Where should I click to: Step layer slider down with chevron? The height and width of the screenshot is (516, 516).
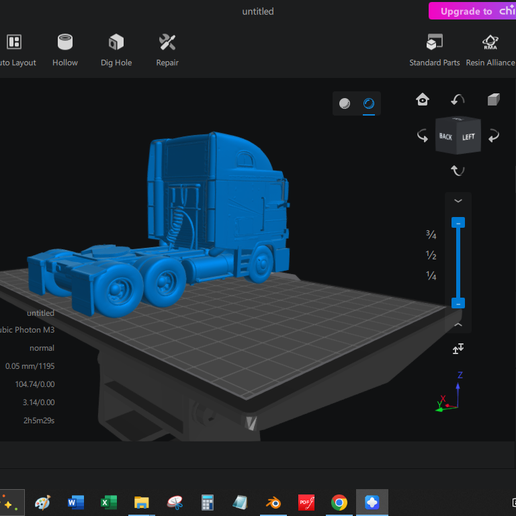pos(458,201)
